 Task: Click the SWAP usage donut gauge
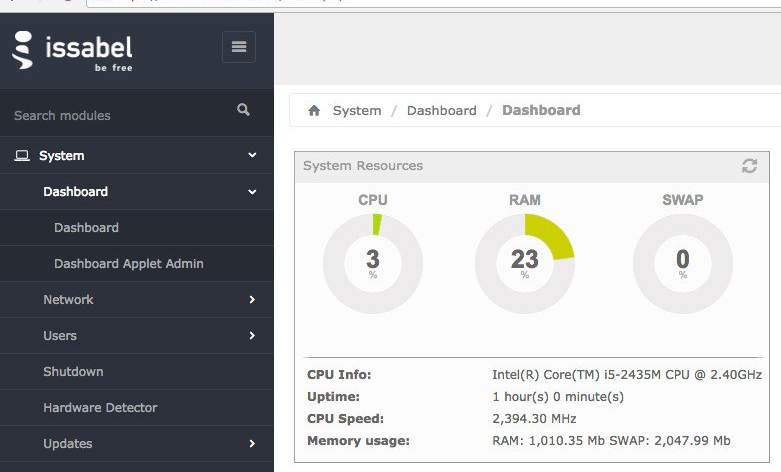tap(682, 263)
